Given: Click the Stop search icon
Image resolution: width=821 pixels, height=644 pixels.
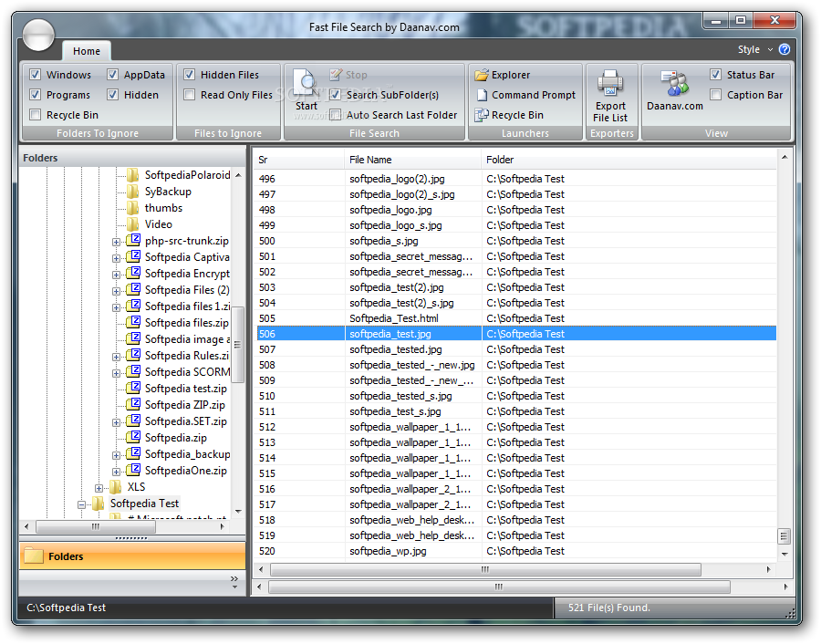Looking at the screenshot, I should click(x=336, y=75).
